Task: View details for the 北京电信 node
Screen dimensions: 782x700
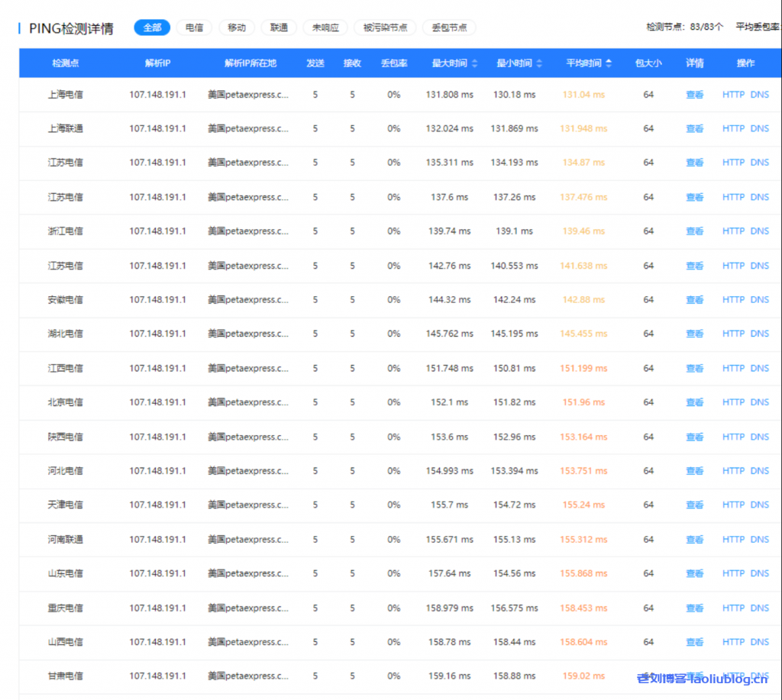Action: 694,402
